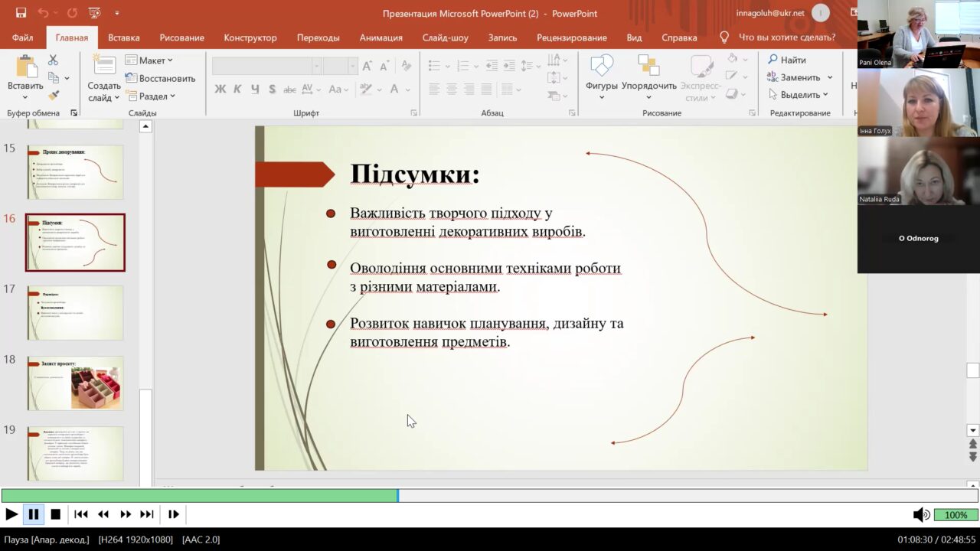Select slide 18 thumbnail Захист проєкту
The height and width of the screenshot is (551, 980).
[75, 383]
